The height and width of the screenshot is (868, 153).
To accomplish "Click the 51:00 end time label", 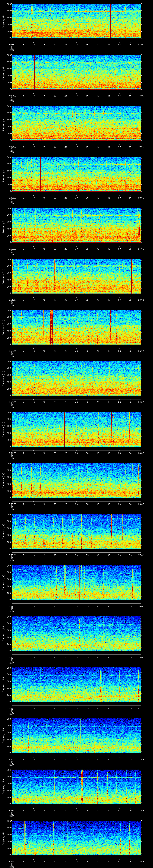I will (141, 249).
